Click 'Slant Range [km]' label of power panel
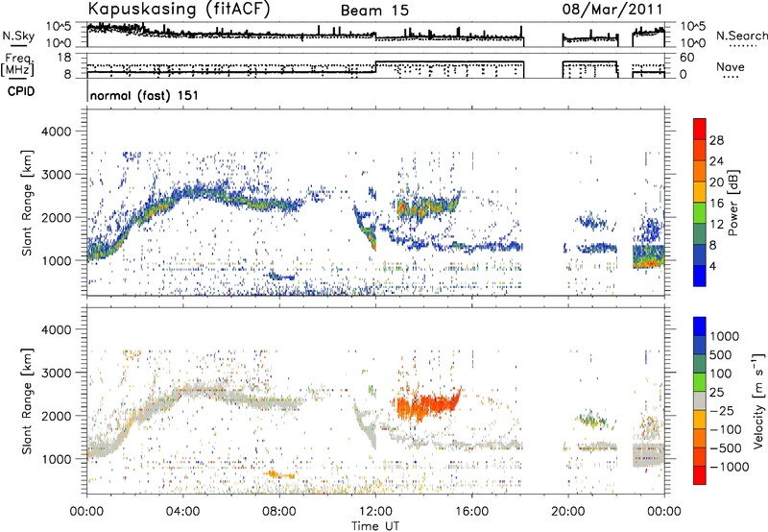Image resolution: width=768 pixels, height=532 pixels. tap(27, 203)
